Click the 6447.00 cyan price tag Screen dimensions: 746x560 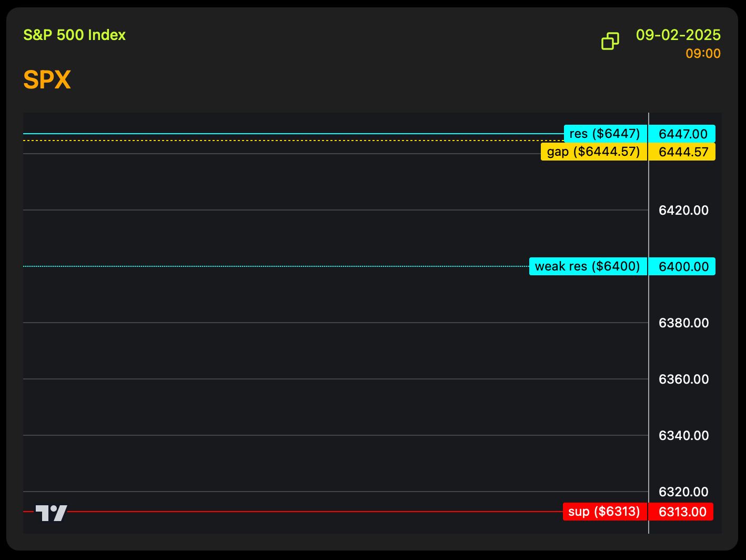coord(682,134)
